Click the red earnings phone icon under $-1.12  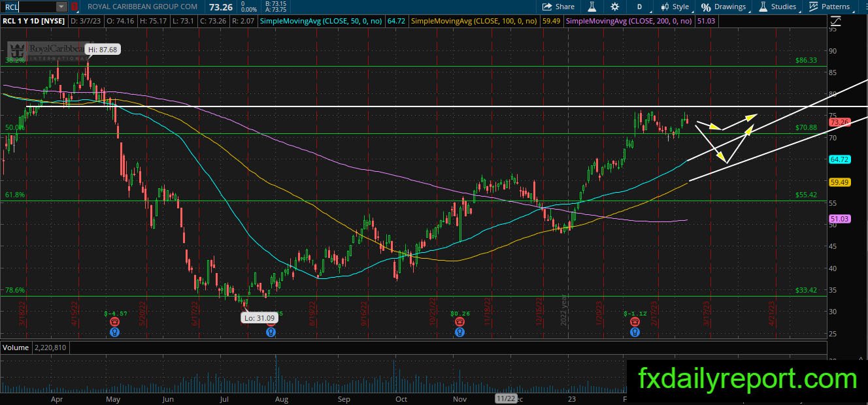coord(635,322)
